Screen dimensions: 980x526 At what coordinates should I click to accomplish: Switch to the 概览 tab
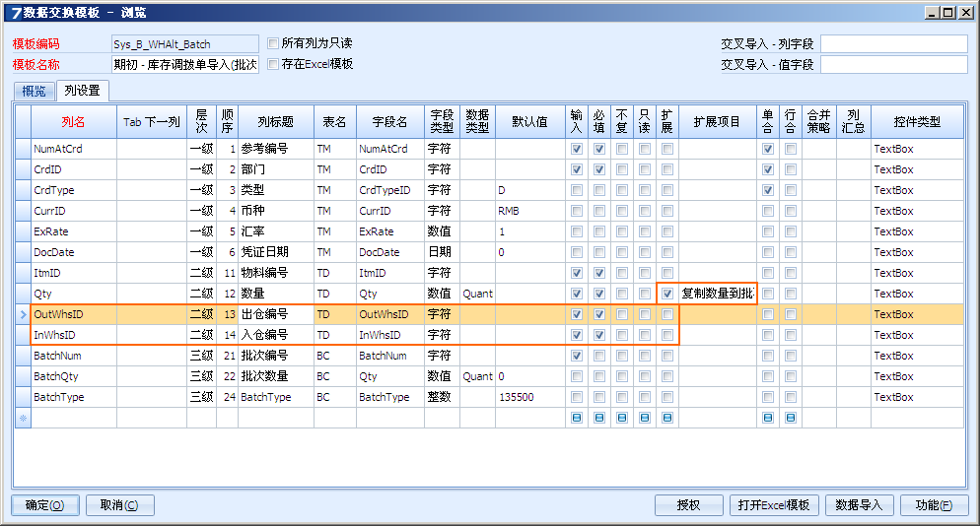tap(33, 91)
